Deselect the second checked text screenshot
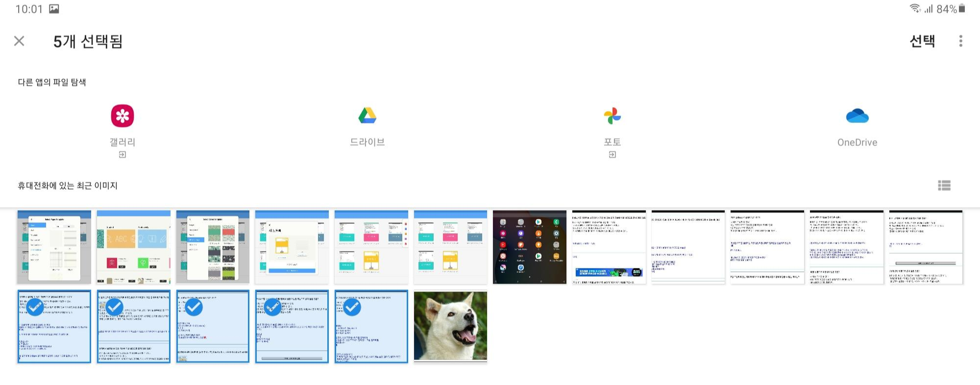 click(x=133, y=326)
